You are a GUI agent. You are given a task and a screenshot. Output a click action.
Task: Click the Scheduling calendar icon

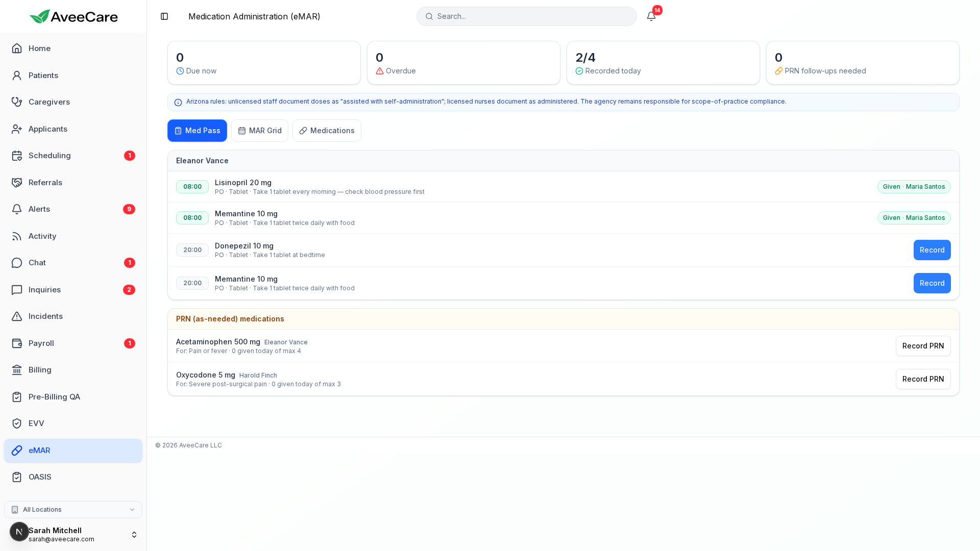click(x=17, y=156)
